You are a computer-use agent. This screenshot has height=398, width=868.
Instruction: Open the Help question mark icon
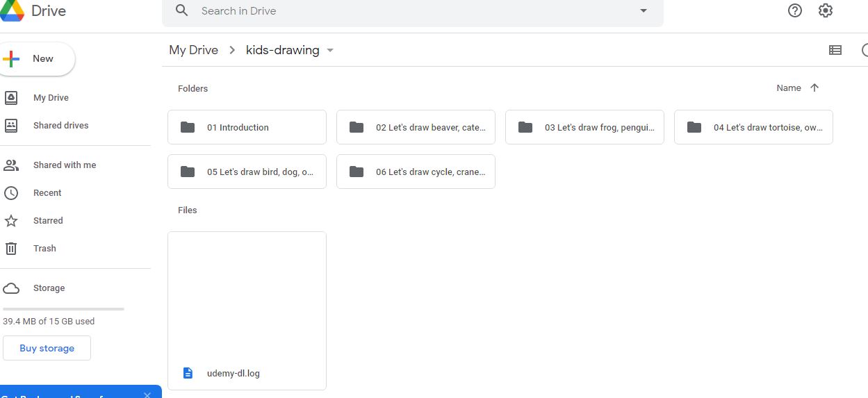pos(795,10)
